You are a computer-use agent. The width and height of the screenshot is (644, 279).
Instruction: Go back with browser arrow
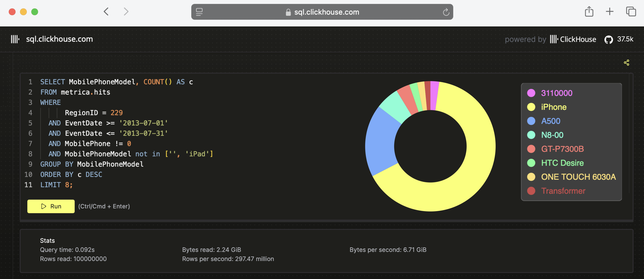pyautogui.click(x=106, y=12)
